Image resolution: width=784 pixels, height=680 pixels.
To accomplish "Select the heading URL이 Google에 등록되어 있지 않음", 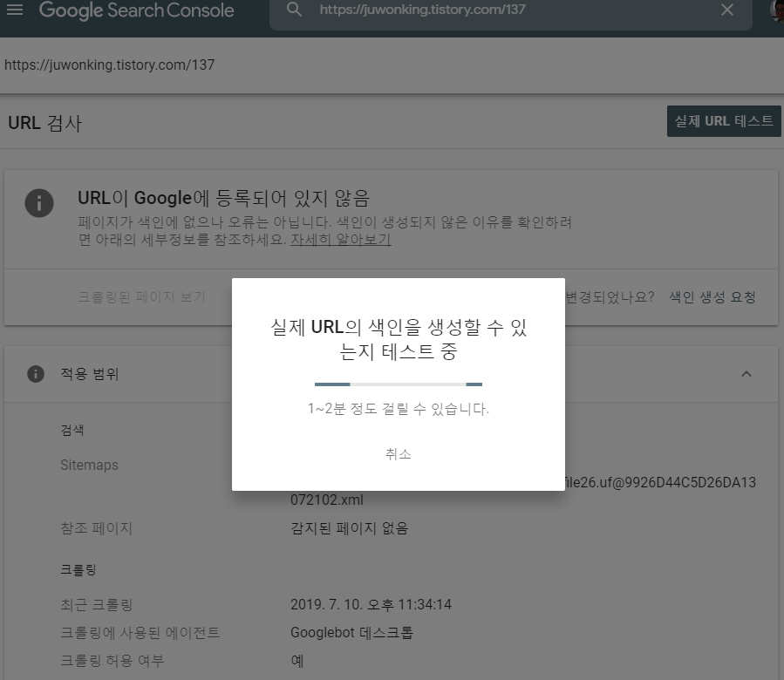I will [223, 198].
